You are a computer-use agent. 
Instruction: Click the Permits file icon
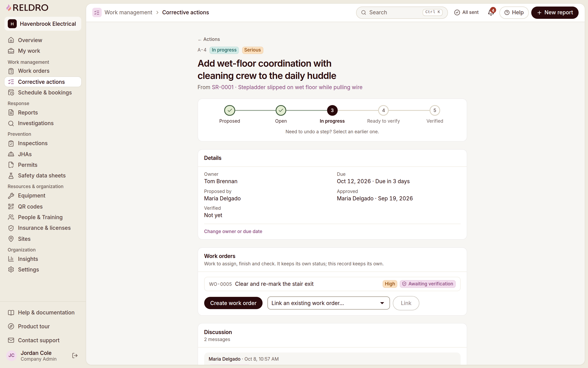coord(11,165)
